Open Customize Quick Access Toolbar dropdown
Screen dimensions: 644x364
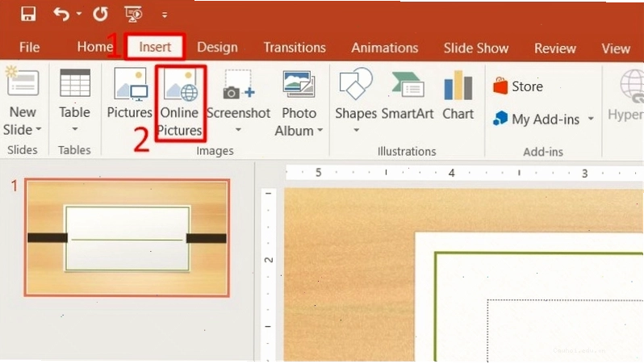pyautogui.click(x=165, y=15)
